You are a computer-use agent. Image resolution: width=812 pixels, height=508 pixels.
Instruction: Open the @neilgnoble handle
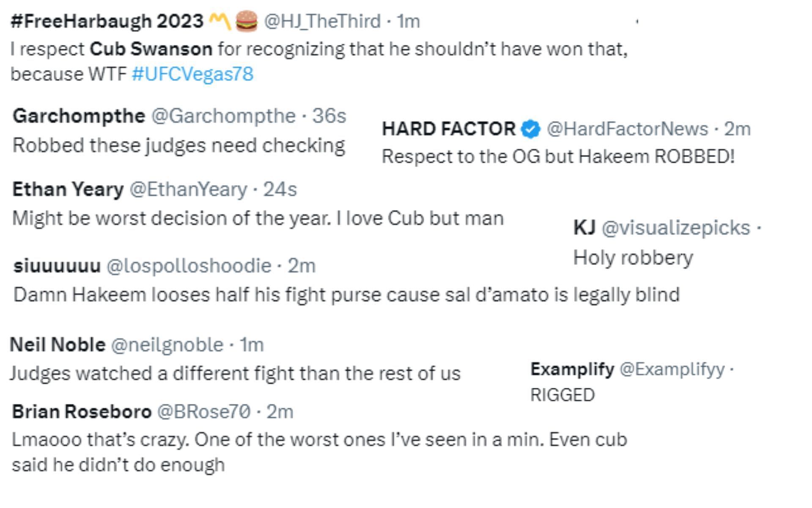tap(167, 345)
